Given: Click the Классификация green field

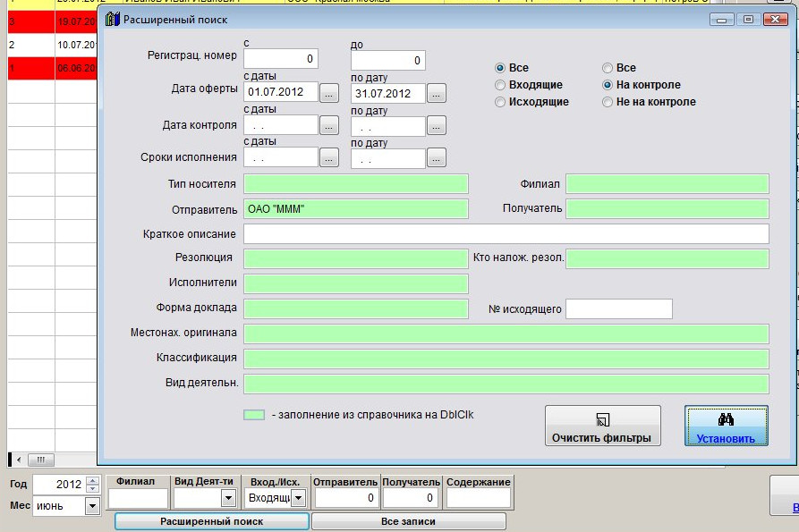Looking at the screenshot, I should [x=506, y=359].
